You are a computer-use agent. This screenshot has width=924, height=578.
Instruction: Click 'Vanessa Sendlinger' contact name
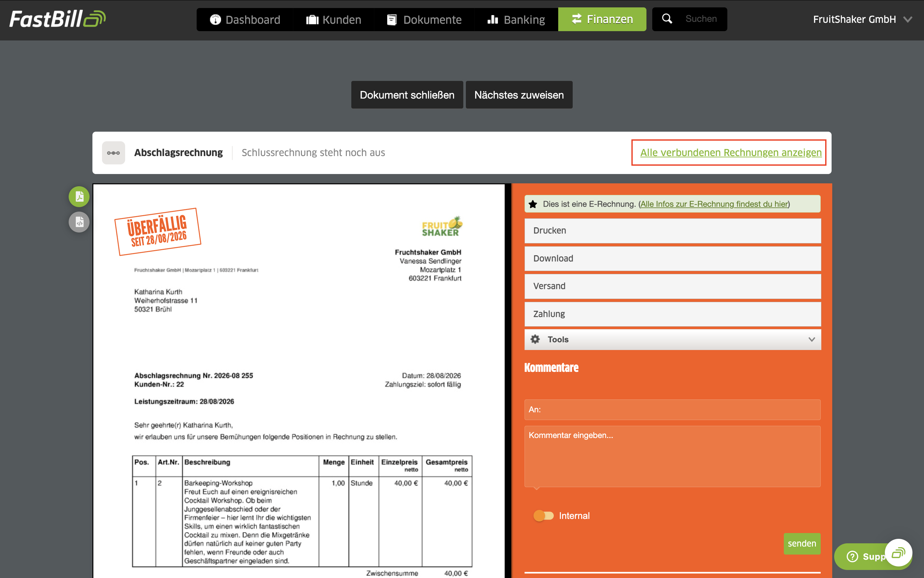[x=430, y=261]
